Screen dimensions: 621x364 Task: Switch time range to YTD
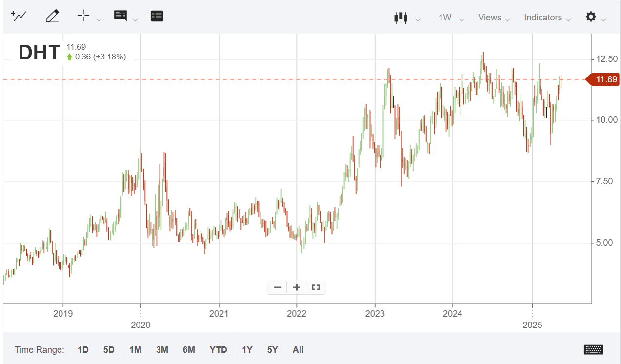(x=218, y=349)
